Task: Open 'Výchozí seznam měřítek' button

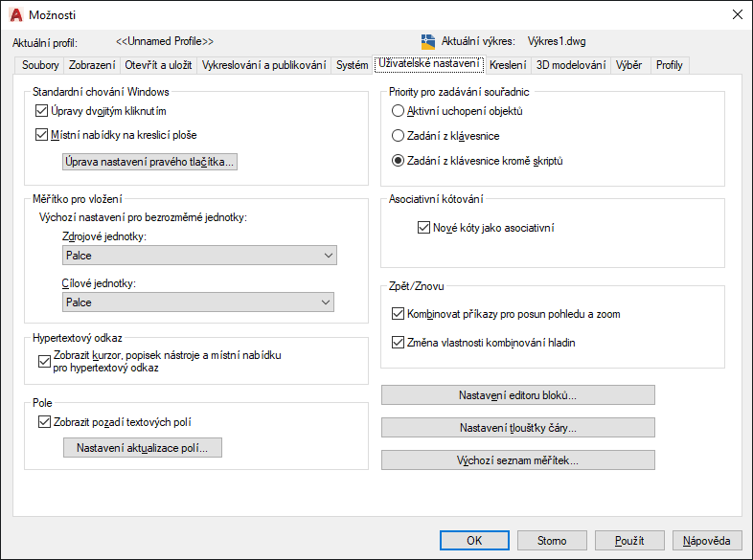Action: click(517, 460)
